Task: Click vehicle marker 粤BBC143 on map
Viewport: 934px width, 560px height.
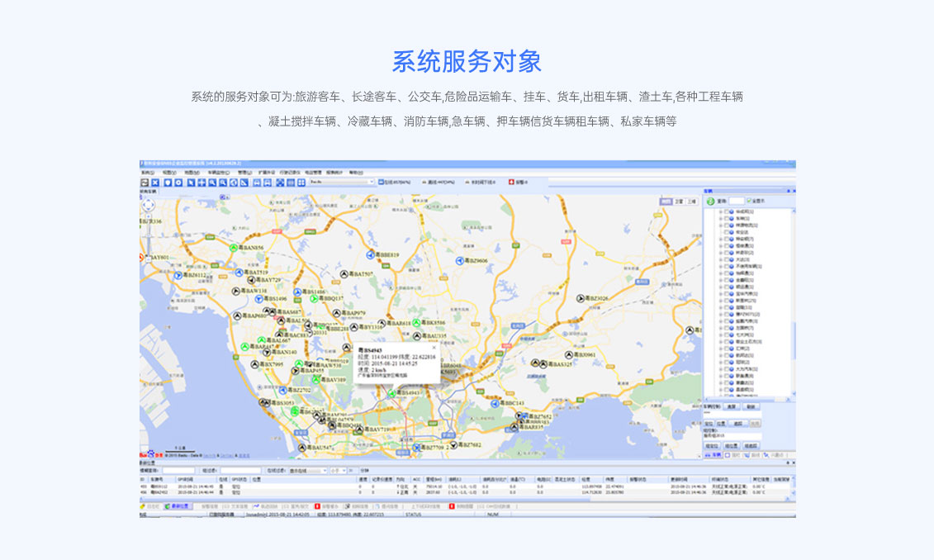Action: pos(495,403)
